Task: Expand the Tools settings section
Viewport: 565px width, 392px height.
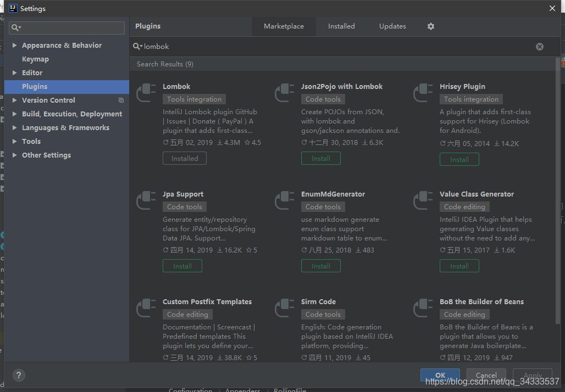Action: [x=14, y=141]
